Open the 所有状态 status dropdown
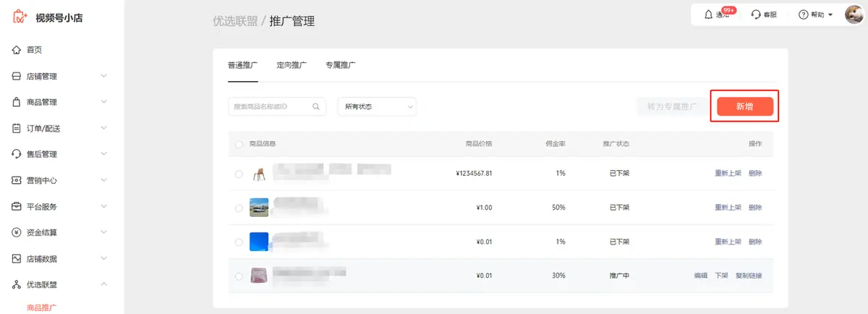The height and width of the screenshot is (314, 868). click(377, 106)
